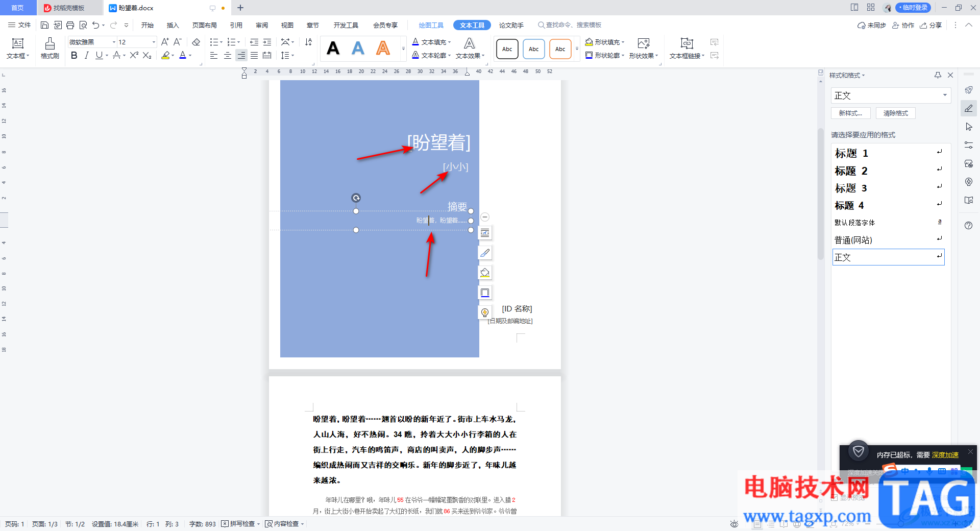Viewport: 980px width, 531px height.
Task: Open the 开始 (Home) ribbon tab
Action: click(148, 25)
